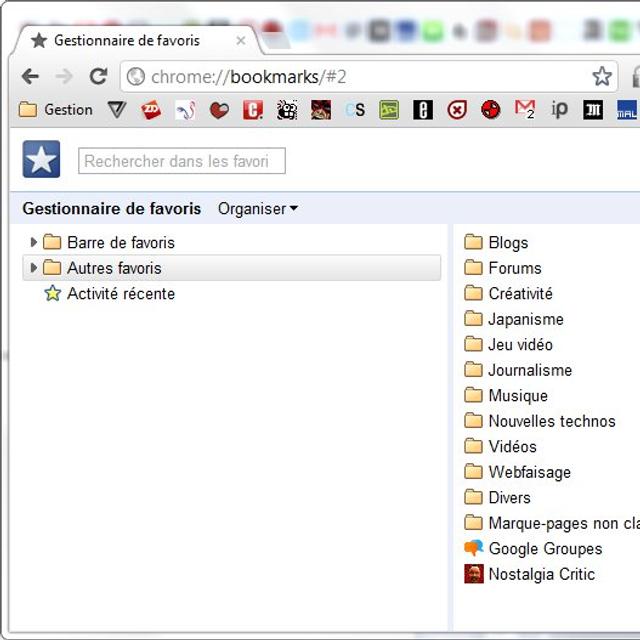Click the Rechercher dans les favoris search field
The image size is (640, 640).
coord(181,161)
